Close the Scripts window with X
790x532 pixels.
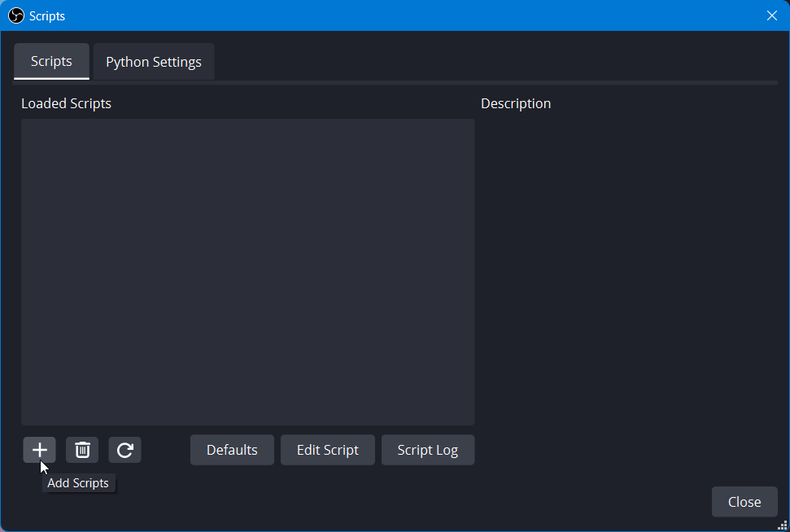click(x=772, y=15)
